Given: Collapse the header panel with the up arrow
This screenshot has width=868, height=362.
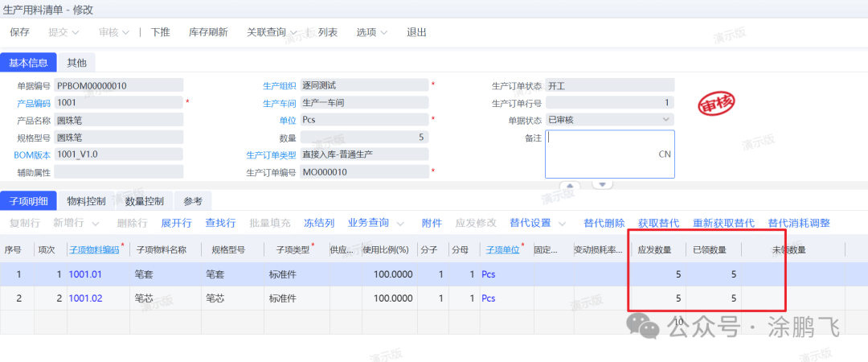Looking at the screenshot, I should point(569,184).
